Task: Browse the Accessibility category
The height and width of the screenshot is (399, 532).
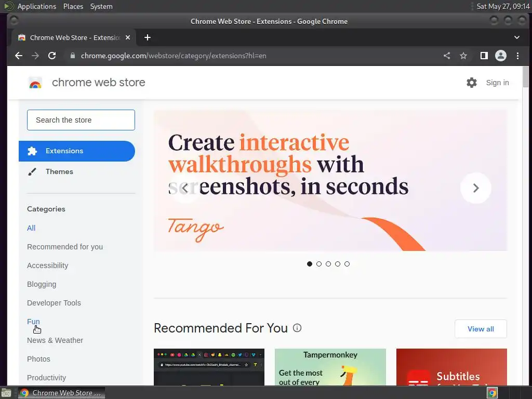Action: (x=47, y=265)
